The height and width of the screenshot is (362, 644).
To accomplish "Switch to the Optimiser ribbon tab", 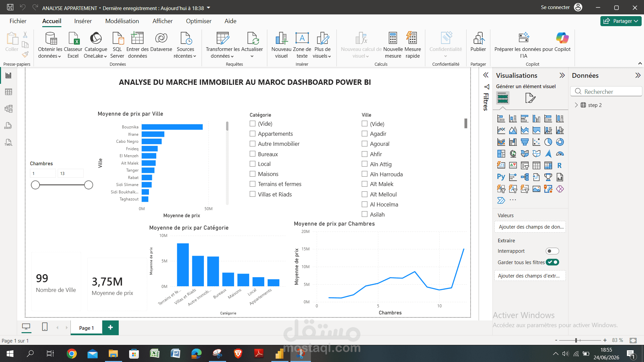I will tap(199, 21).
